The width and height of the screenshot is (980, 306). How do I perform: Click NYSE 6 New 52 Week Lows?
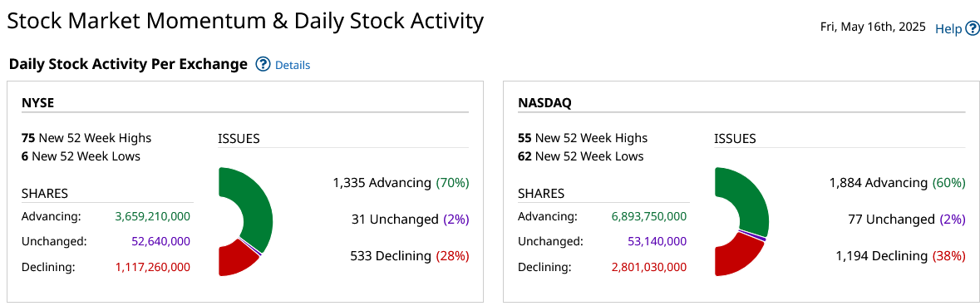[81, 156]
